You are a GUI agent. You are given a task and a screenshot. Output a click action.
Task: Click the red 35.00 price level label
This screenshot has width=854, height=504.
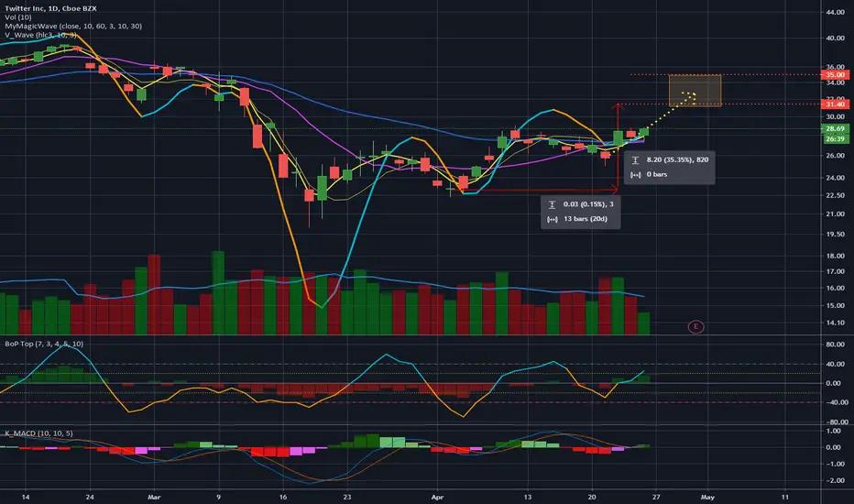[x=835, y=74]
